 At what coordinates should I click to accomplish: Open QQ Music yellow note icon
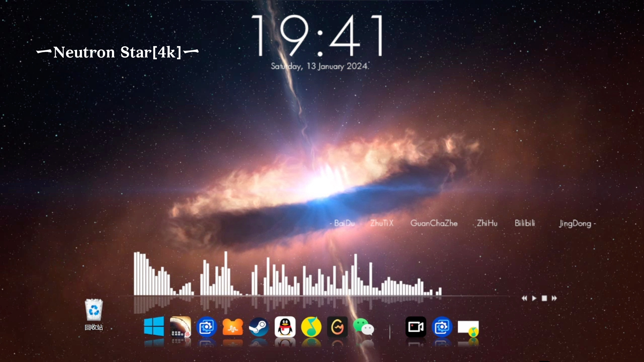pos(311,327)
